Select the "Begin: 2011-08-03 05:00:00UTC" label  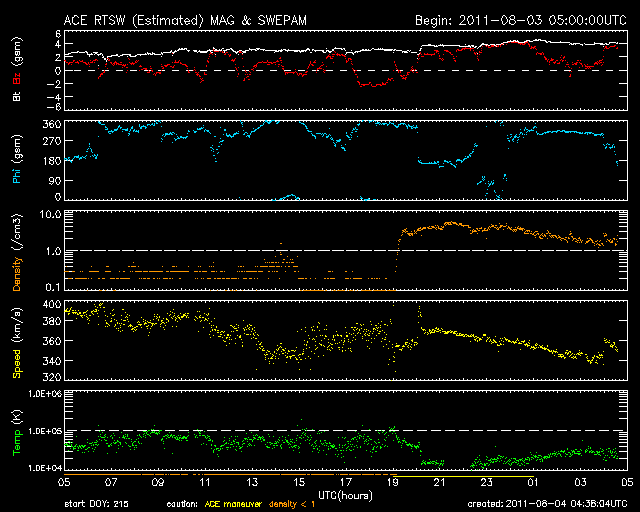521,20
